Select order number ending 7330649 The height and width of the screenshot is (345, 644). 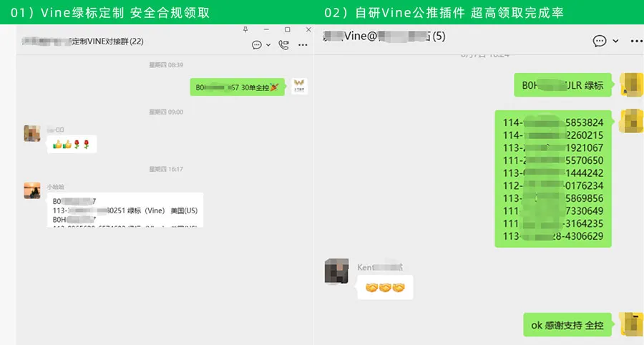[553, 210]
